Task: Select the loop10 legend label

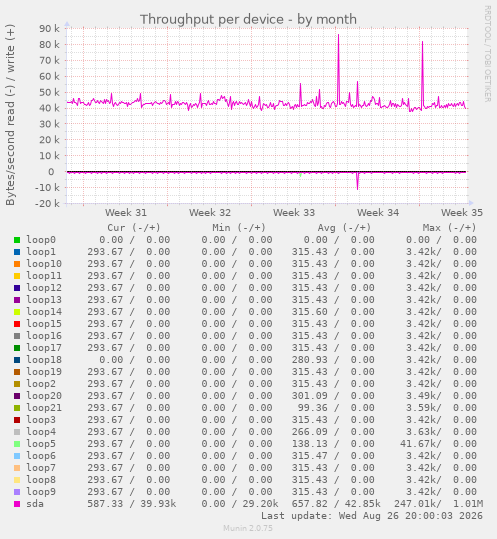Action: tap(44, 264)
